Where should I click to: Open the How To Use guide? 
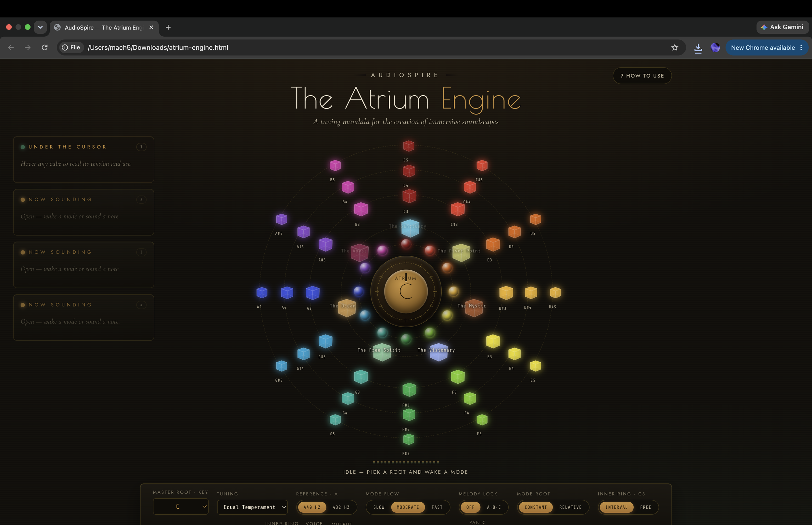(x=642, y=76)
